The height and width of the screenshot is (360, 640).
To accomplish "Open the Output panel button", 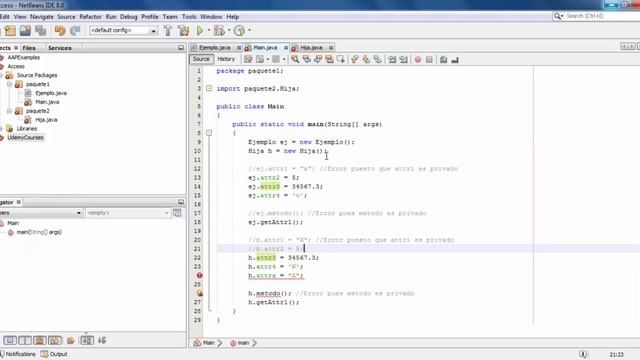I will [54, 354].
